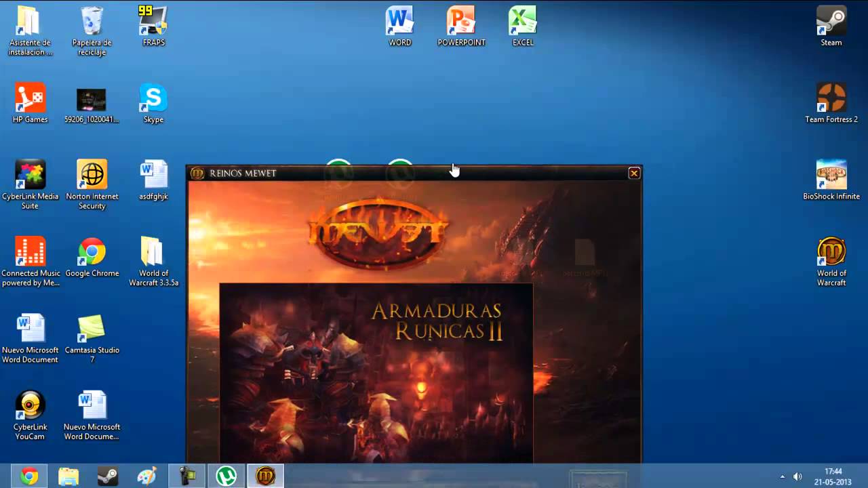The image size is (868, 488).
Task: Open Paint from the taskbar
Action: [147, 476]
